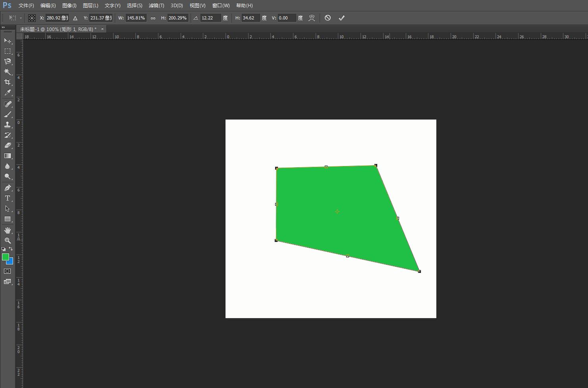This screenshot has width=588, height=388.
Task: Click the green foreground color swatch
Action: pos(6,257)
